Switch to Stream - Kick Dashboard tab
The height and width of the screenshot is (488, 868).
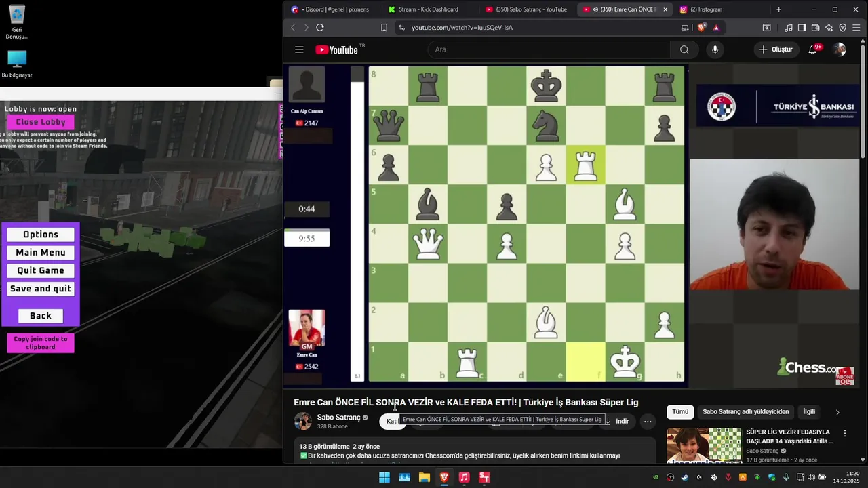click(427, 9)
